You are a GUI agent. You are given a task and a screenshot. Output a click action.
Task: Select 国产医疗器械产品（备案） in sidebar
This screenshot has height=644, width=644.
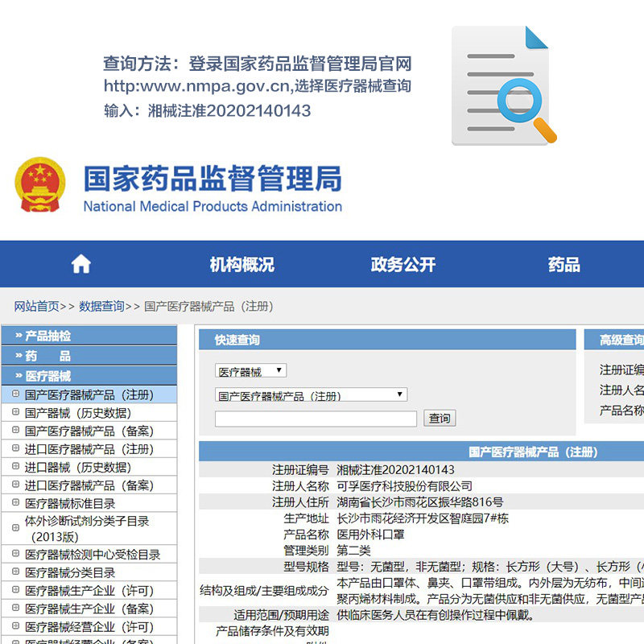(x=89, y=431)
